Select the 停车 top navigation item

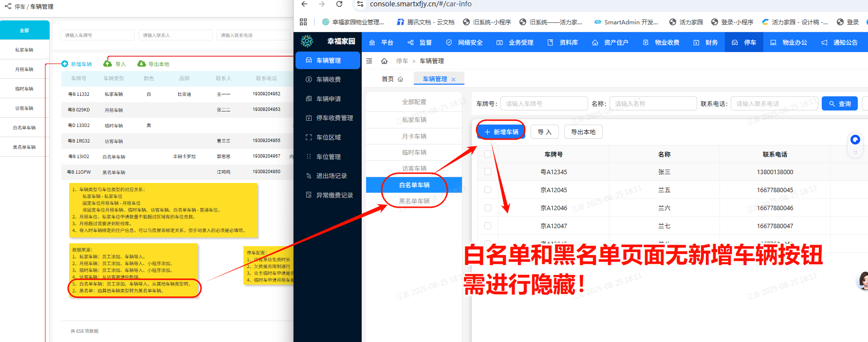[744, 43]
